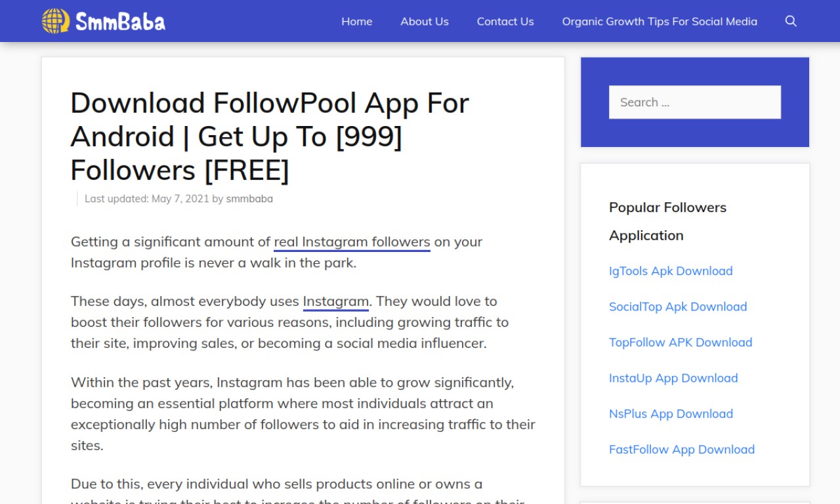Open TopFollow APK Download link
The height and width of the screenshot is (504, 840).
point(681,343)
